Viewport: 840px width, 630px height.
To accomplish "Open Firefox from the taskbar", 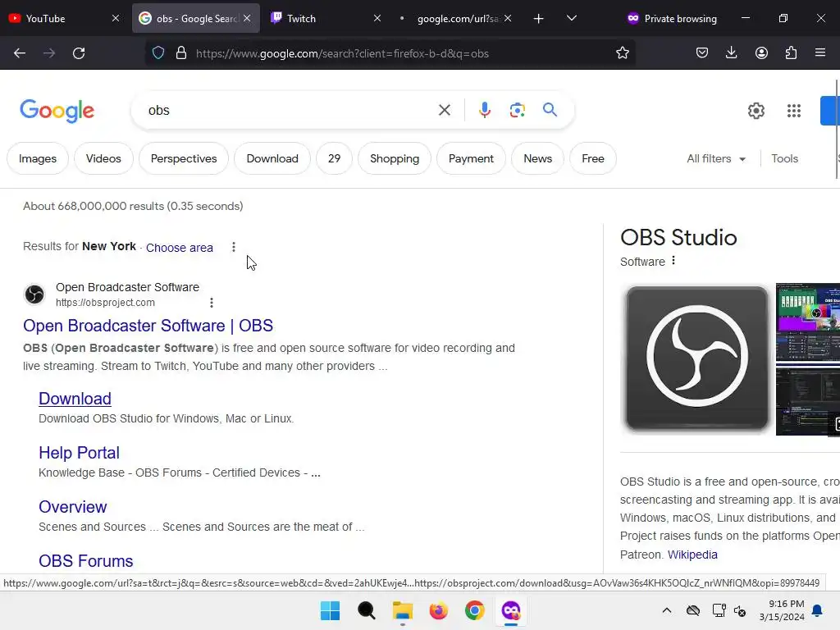I will tap(438, 610).
